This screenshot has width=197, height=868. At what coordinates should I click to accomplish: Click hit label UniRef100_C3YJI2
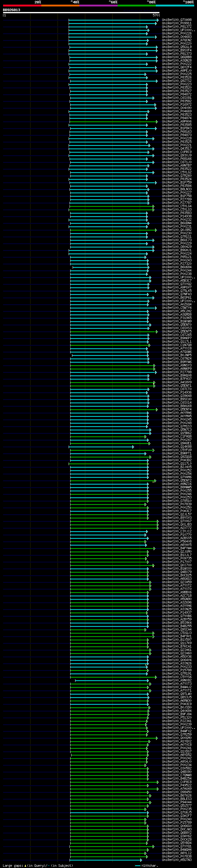pyautogui.click(x=177, y=531)
